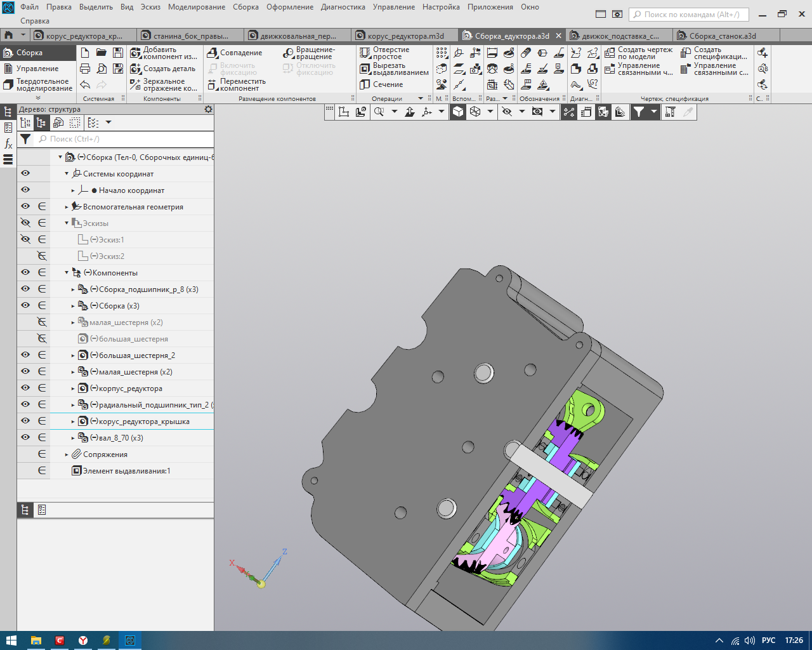Click the Добавить компонент из... button
This screenshot has height=650, width=812.
pos(164,53)
